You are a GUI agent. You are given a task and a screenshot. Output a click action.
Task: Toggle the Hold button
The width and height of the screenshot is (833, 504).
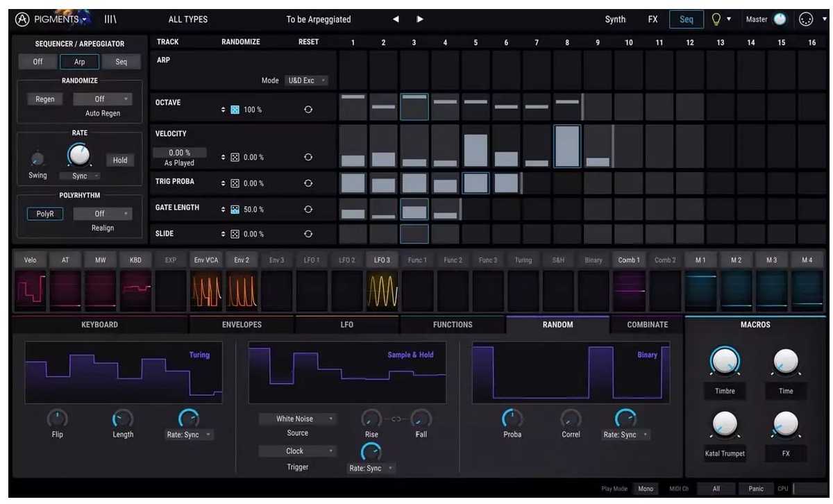pos(120,160)
